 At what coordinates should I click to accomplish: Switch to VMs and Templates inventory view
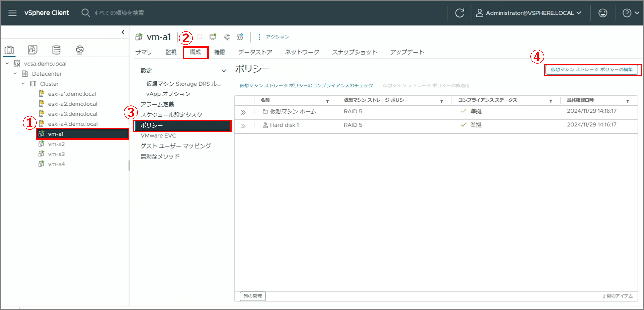tap(33, 50)
